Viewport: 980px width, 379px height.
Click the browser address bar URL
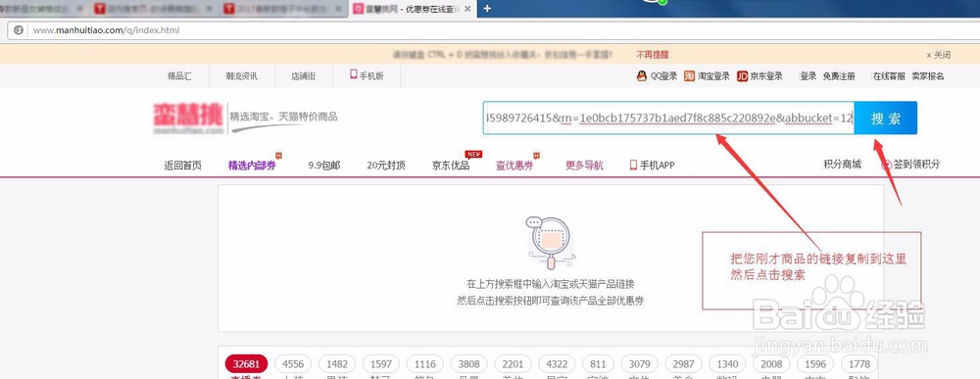106,30
